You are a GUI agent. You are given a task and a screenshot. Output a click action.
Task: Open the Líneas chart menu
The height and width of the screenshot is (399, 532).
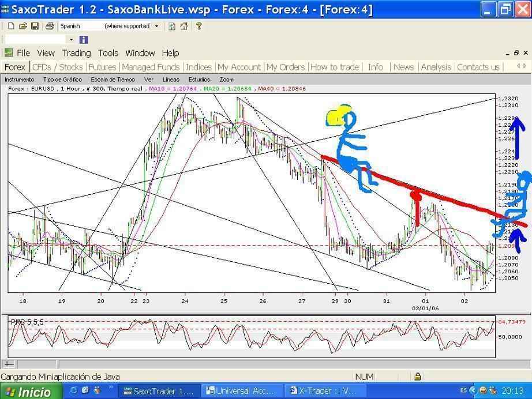click(171, 80)
